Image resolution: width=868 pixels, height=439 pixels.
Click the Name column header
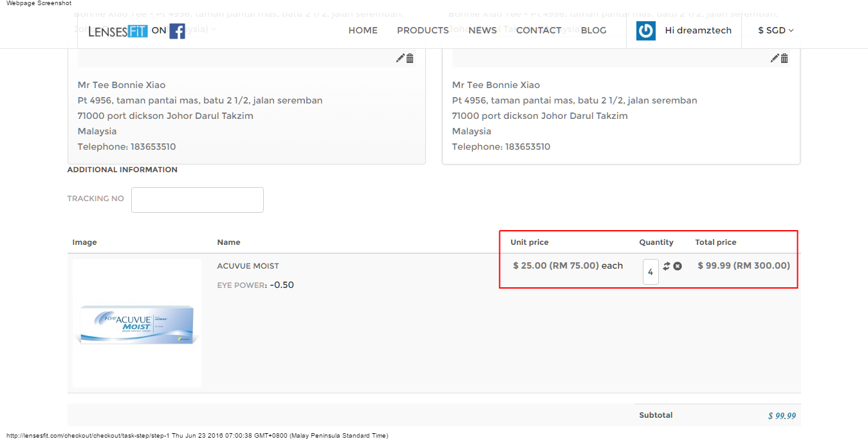click(x=228, y=242)
